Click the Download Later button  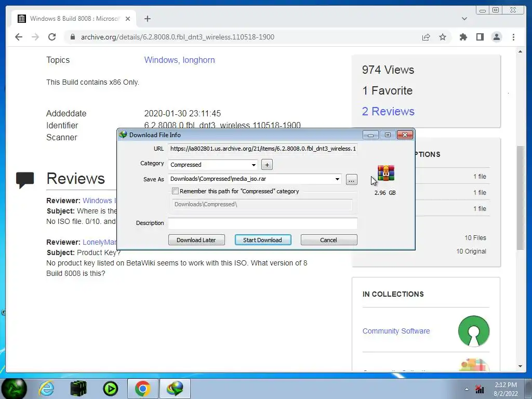pyautogui.click(x=196, y=240)
